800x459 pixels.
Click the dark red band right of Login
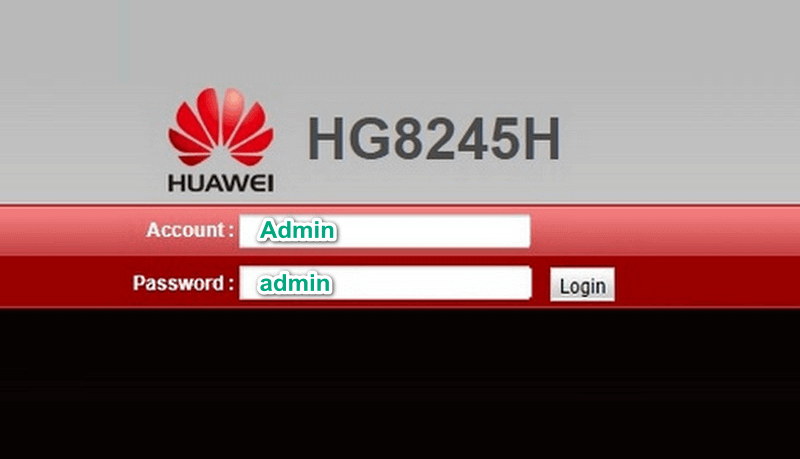[x=707, y=282]
